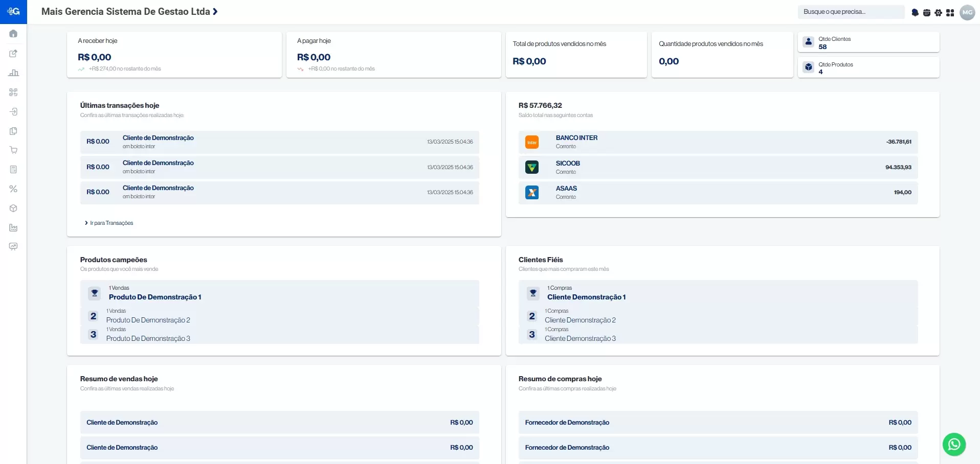
Task: Open the calendar icon in the top bar
Action: pyautogui.click(x=927, y=12)
